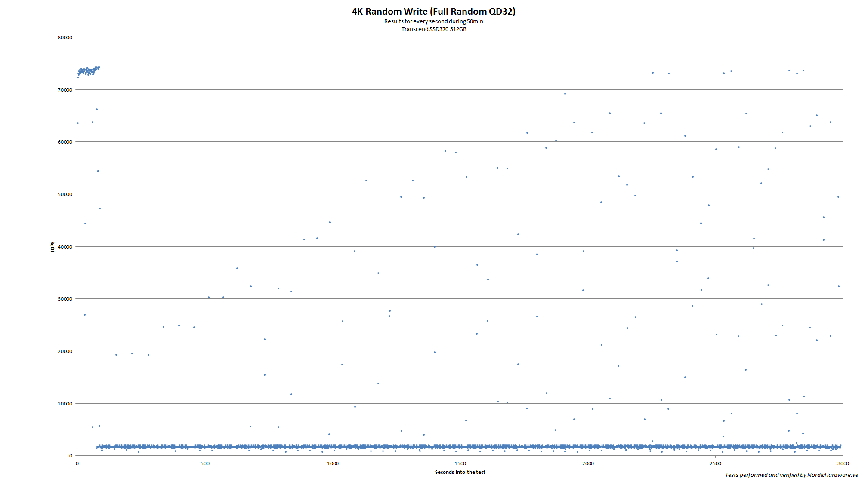Viewport: 868px width, 488px height.
Task: Click the 60000 y-axis label
Action: tap(65, 142)
